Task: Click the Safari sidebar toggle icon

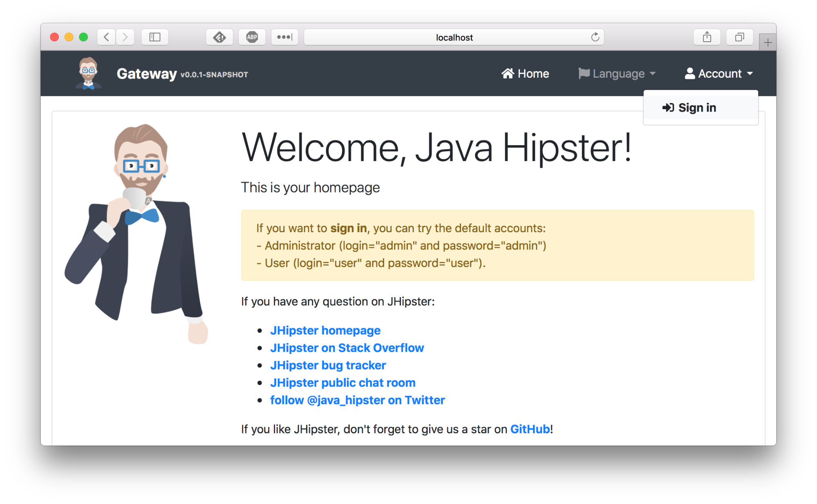Action: [154, 37]
